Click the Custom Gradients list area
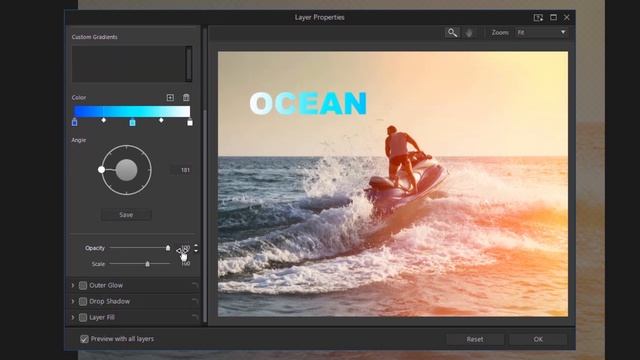Viewport: 640px width, 360px height. [x=128, y=64]
